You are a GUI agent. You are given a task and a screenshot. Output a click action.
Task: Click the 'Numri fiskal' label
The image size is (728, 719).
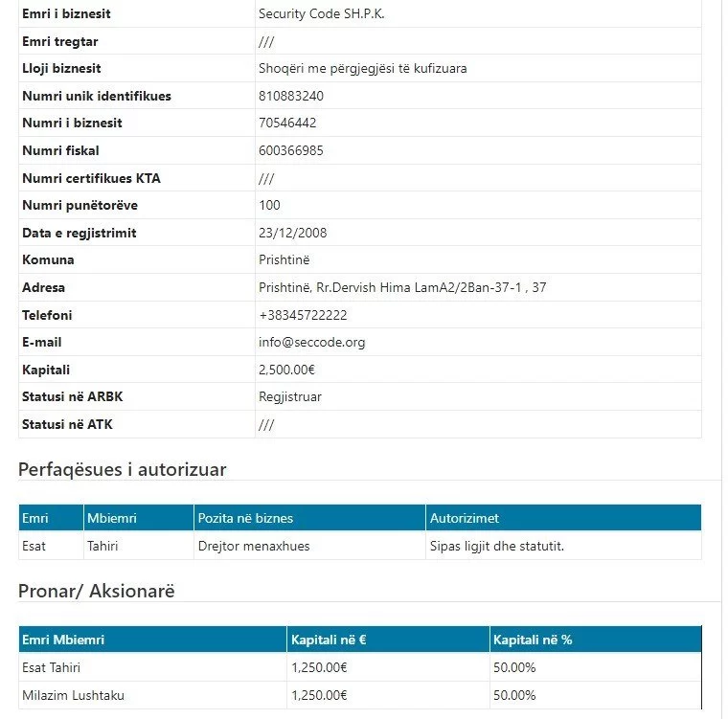60,151
